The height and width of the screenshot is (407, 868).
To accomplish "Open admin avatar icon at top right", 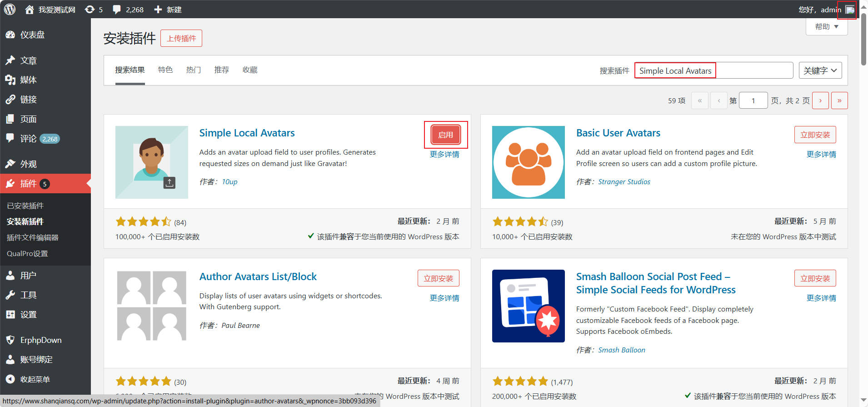I will [x=850, y=10].
